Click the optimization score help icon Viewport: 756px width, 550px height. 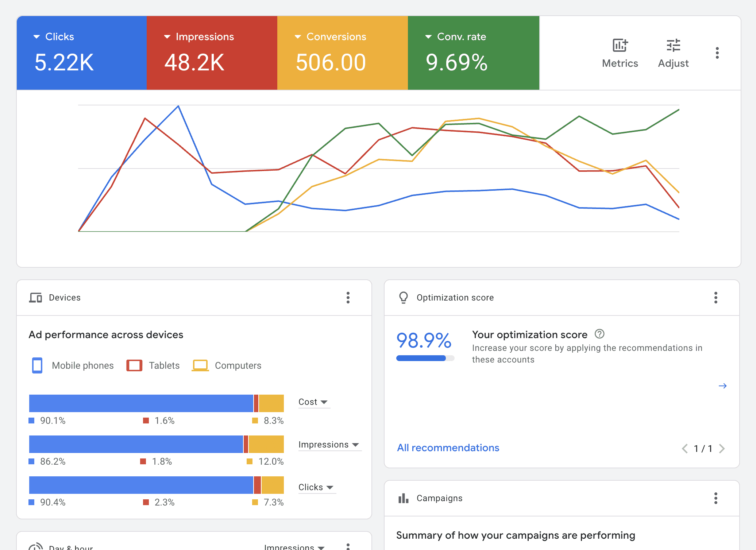[x=599, y=334]
